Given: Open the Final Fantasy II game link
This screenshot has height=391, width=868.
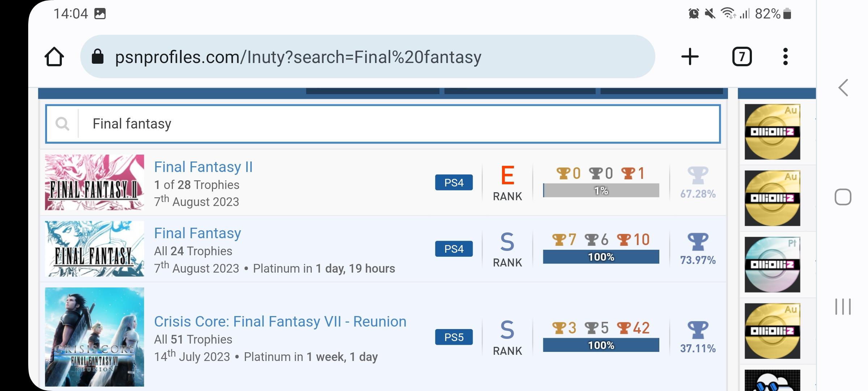Looking at the screenshot, I should (x=203, y=167).
